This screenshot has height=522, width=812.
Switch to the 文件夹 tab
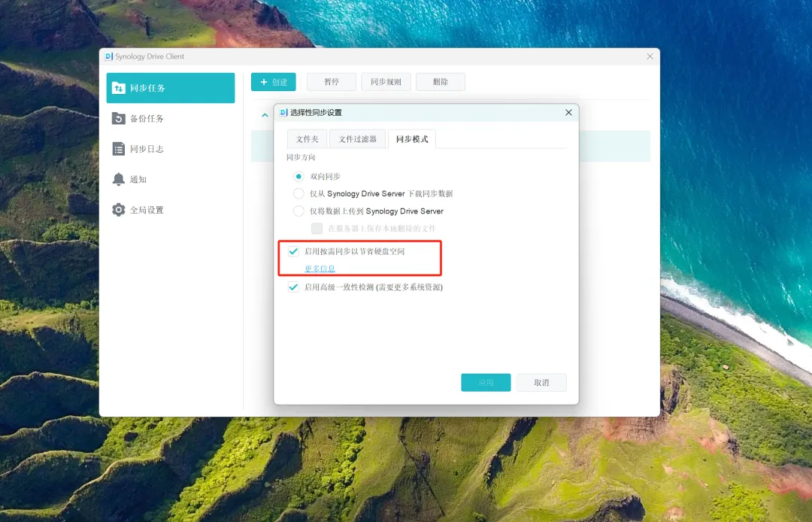click(307, 139)
